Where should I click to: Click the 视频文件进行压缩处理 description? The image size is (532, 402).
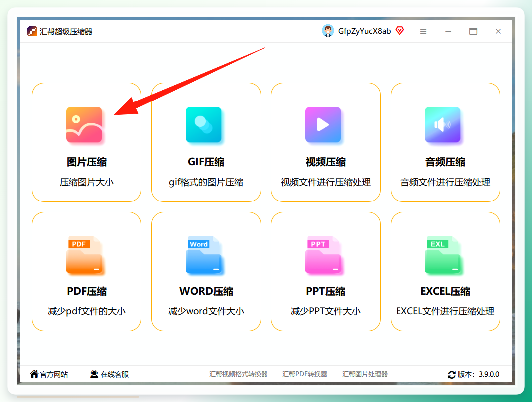(x=326, y=183)
